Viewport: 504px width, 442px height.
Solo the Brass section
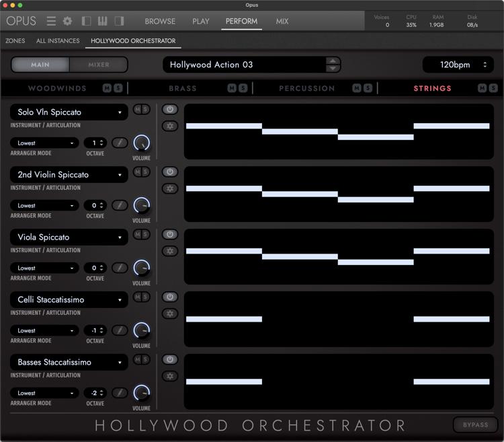pos(243,88)
